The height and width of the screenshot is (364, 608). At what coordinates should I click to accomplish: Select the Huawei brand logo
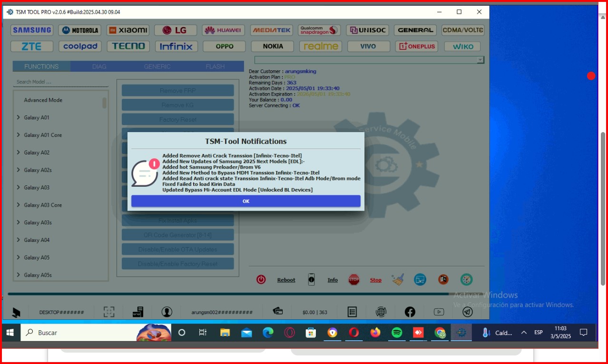point(224,30)
